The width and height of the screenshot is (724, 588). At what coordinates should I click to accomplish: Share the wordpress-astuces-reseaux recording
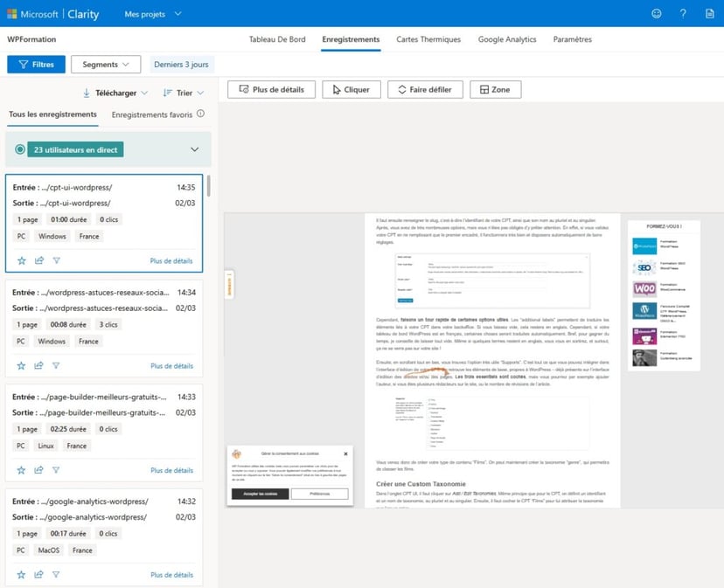point(38,365)
